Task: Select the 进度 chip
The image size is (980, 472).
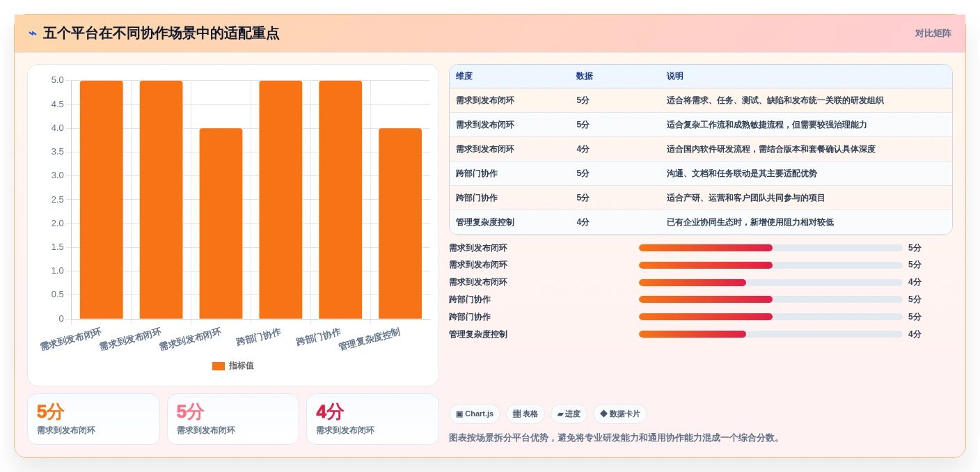Action: tap(569, 414)
